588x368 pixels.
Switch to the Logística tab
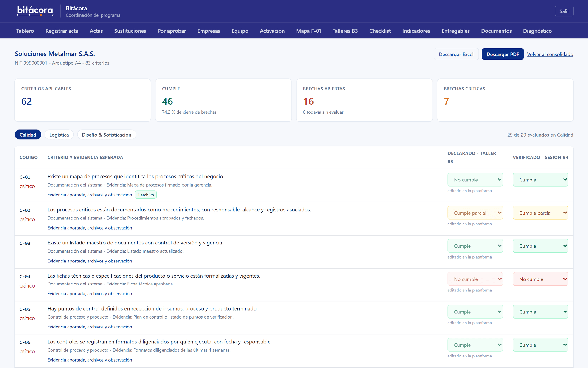click(x=59, y=135)
